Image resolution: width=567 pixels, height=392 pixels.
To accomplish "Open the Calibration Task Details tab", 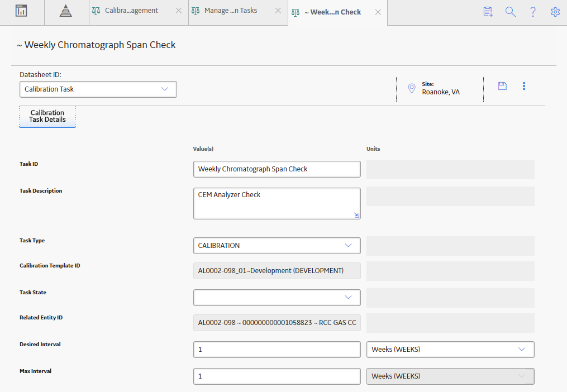I will [x=47, y=117].
